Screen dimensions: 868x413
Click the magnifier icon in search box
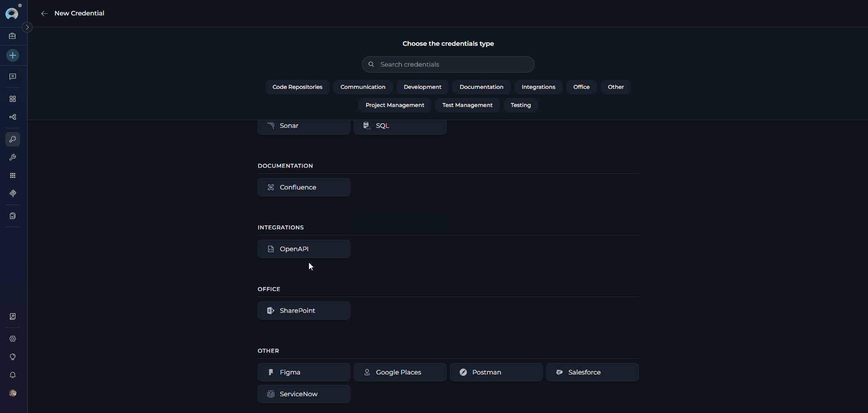coord(371,64)
